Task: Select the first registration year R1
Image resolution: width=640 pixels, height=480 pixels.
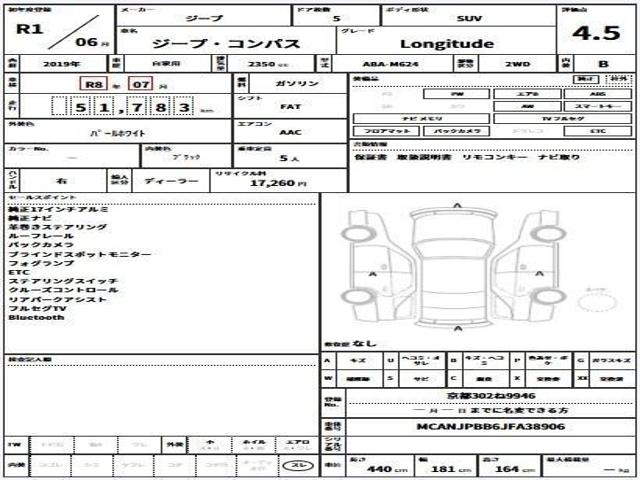Action: (29, 29)
